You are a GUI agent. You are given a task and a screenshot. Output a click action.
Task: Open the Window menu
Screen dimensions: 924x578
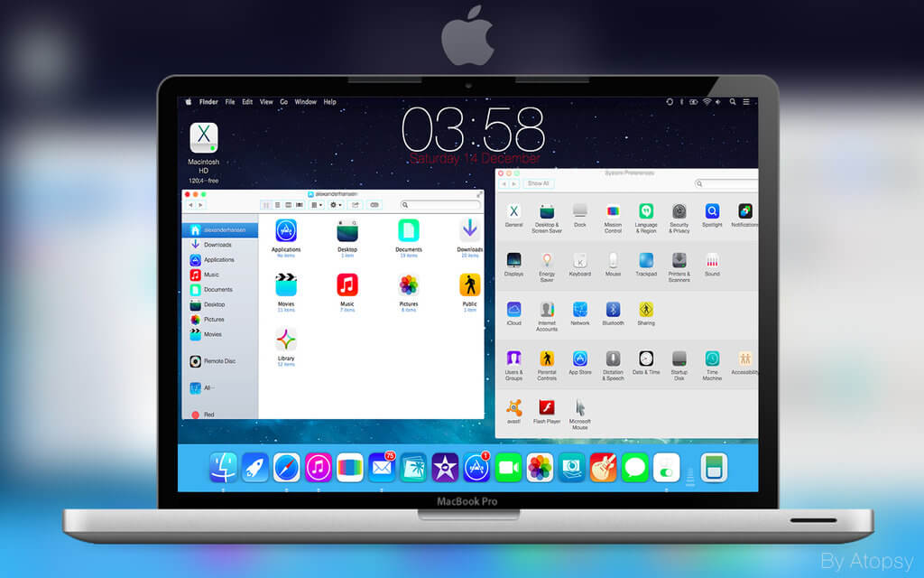coord(305,102)
